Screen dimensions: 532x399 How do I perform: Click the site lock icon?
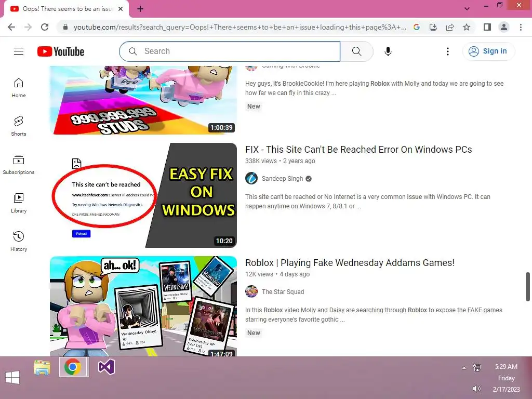coord(65,27)
